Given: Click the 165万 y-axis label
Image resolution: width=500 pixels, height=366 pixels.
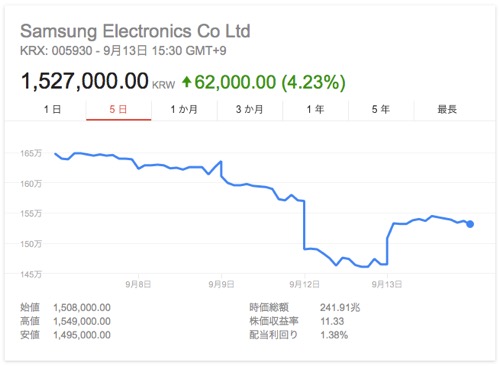Looking at the screenshot, I should click(x=31, y=153).
